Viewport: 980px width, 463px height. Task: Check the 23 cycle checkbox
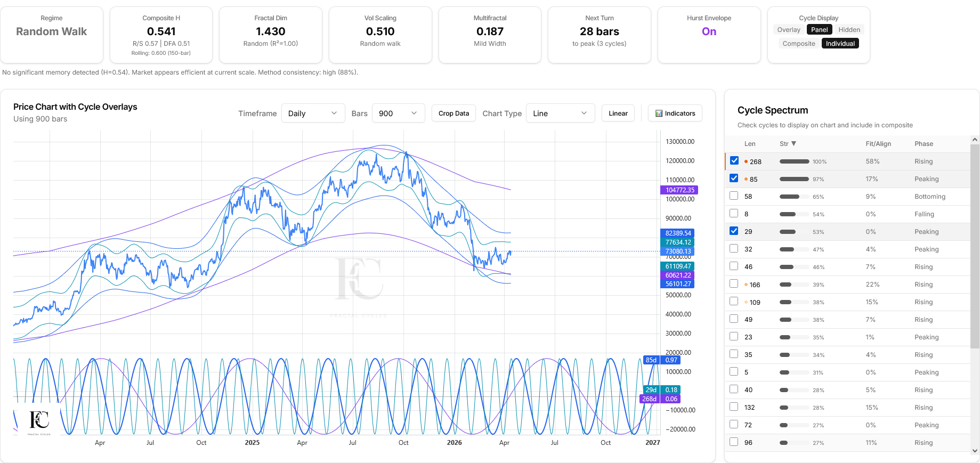(x=734, y=337)
